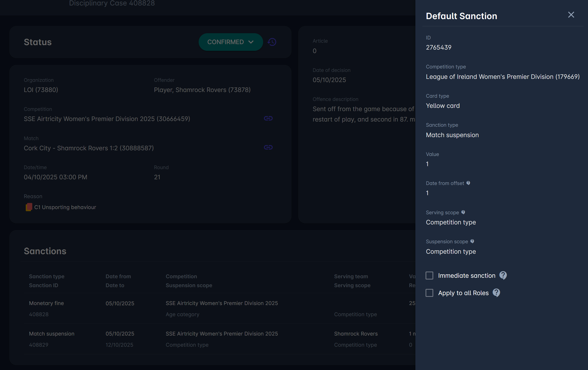Click the Disciplinary Case 408828 title
588x370 pixels.
(112, 3)
